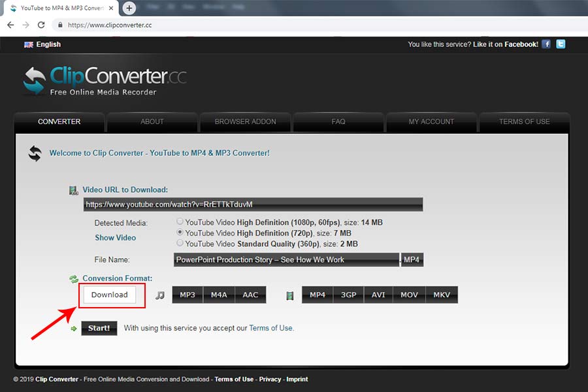
Task: Select the 360p Standard Quality option
Action: point(180,242)
